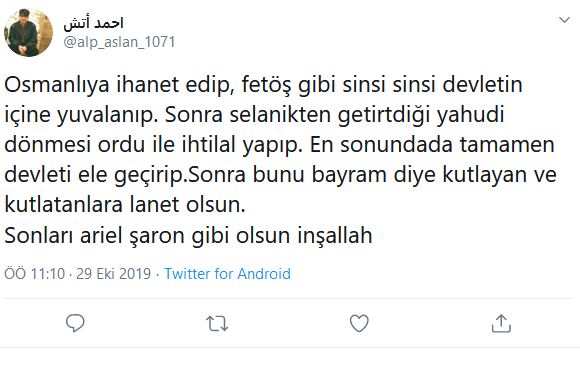Screen dimensions: 580x371
Task: Toggle retweet state on this tweet
Action: click(x=217, y=324)
